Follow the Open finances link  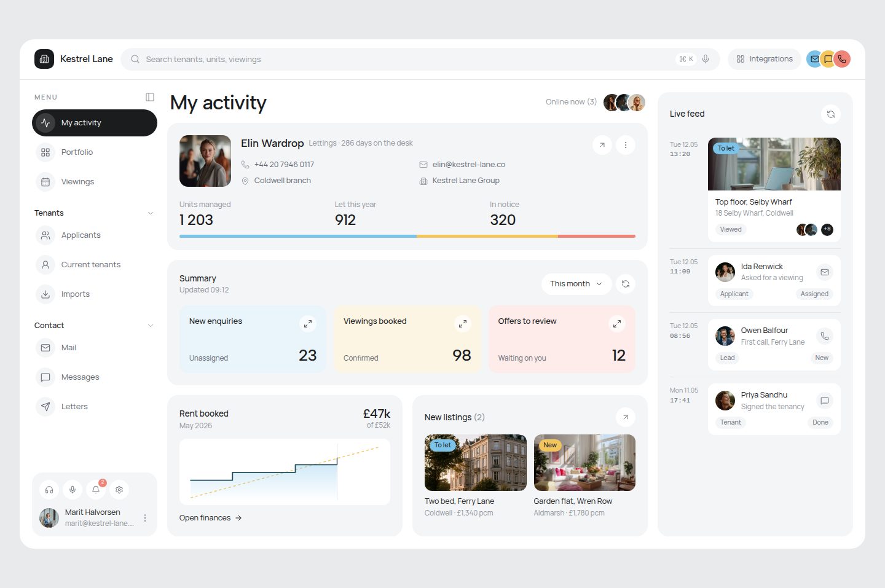pos(211,518)
